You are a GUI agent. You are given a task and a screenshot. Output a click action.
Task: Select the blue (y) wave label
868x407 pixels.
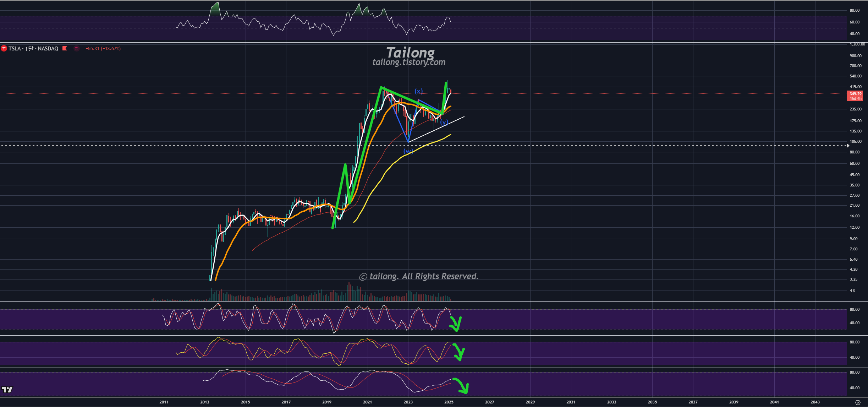pos(444,122)
